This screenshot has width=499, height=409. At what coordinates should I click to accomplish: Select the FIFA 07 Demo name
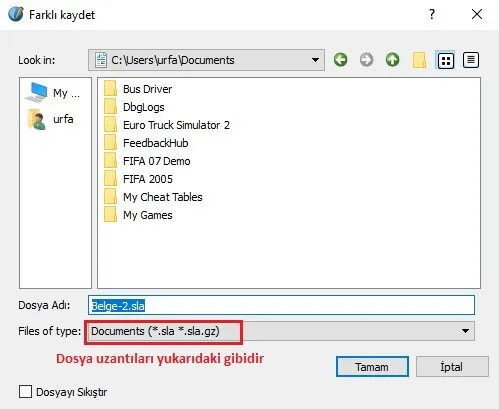click(x=157, y=161)
